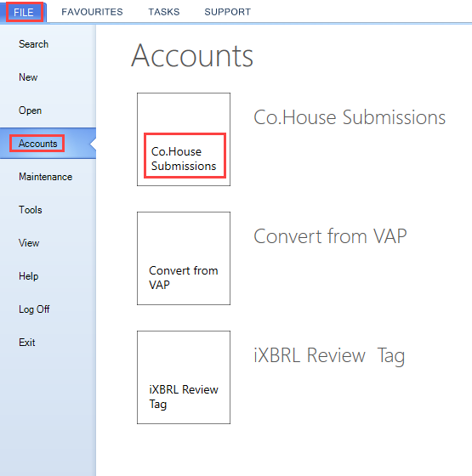Choose New from the sidebar

coord(28,77)
